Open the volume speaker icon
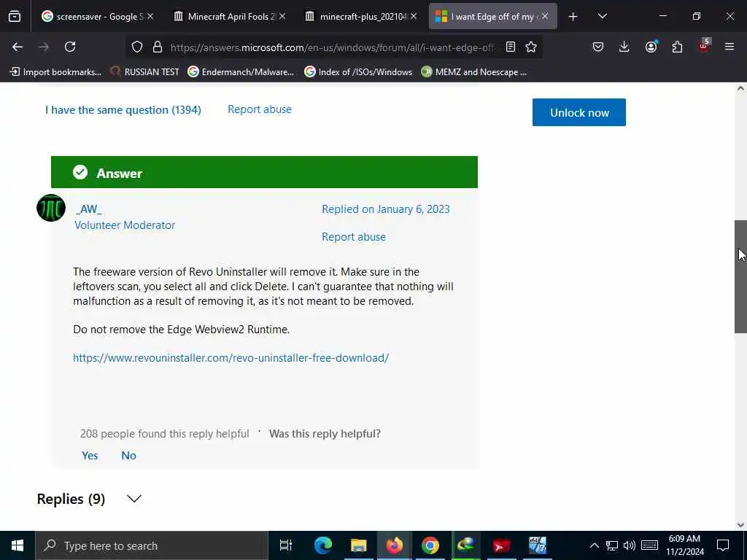Image resolution: width=747 pixels, height=560 pixels. coord(630,545)
